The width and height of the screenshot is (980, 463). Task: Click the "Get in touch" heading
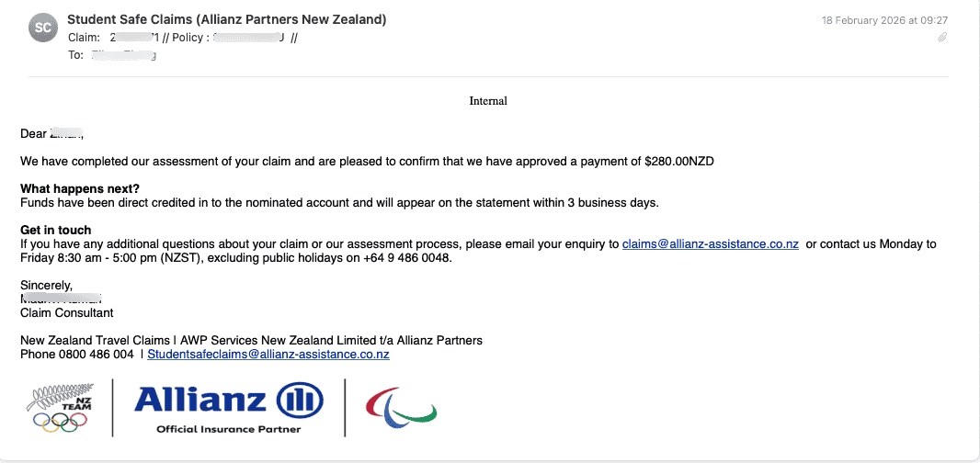pyautogui.click(x=55, y=230)
